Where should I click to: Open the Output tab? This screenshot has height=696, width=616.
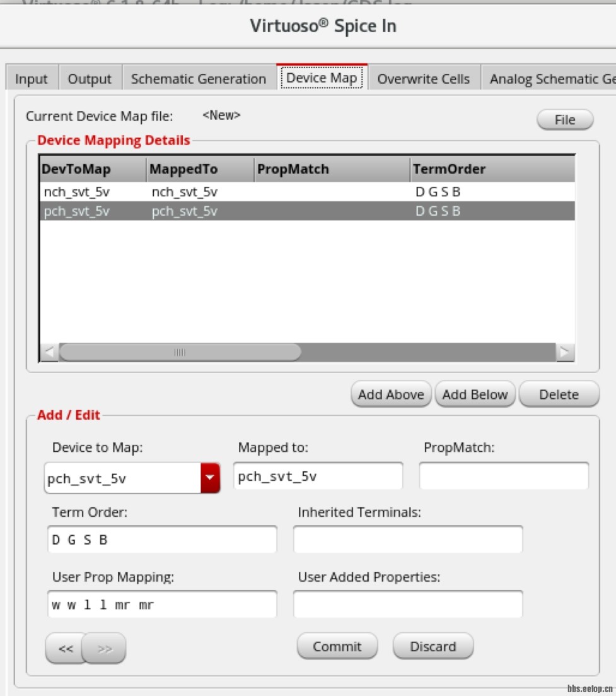click(90, 79)
